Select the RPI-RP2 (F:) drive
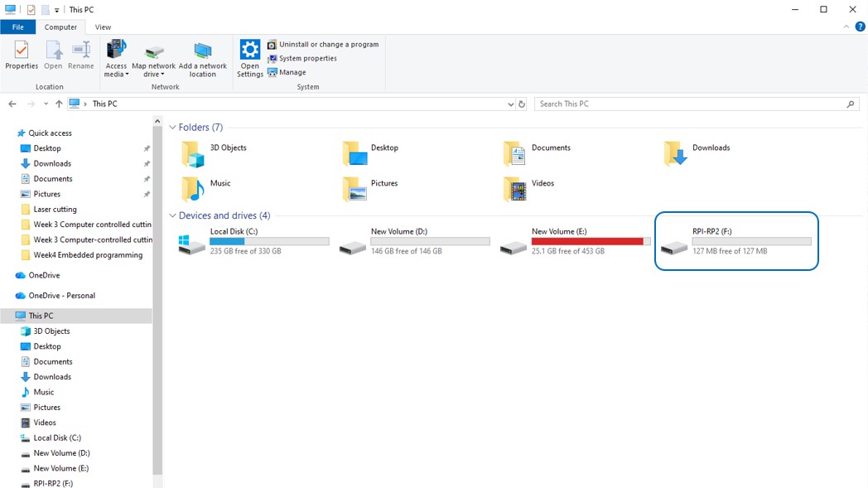The height and width of the screenshot is (488, 868). (x=736, y=241)
